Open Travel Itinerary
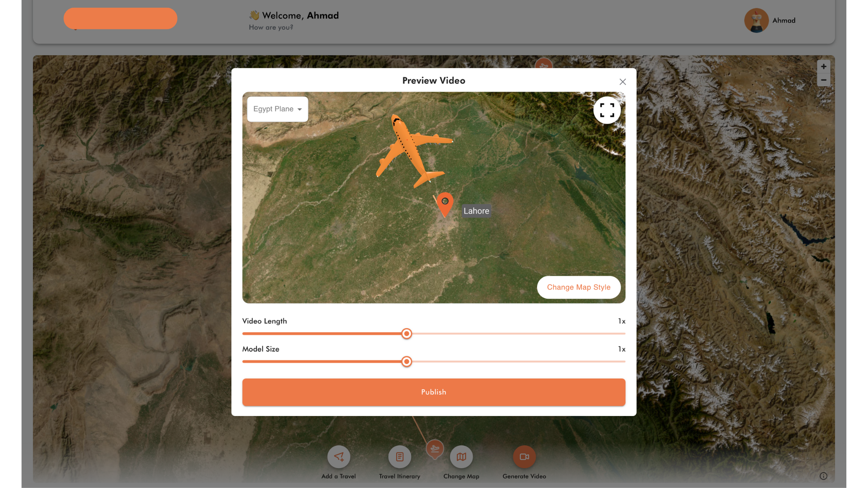This screenshot has height=488, width=868. (x=400, y=457)
